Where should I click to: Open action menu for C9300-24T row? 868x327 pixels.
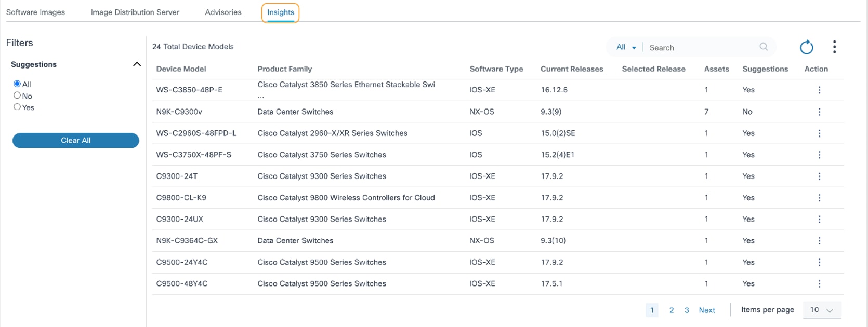819,176
